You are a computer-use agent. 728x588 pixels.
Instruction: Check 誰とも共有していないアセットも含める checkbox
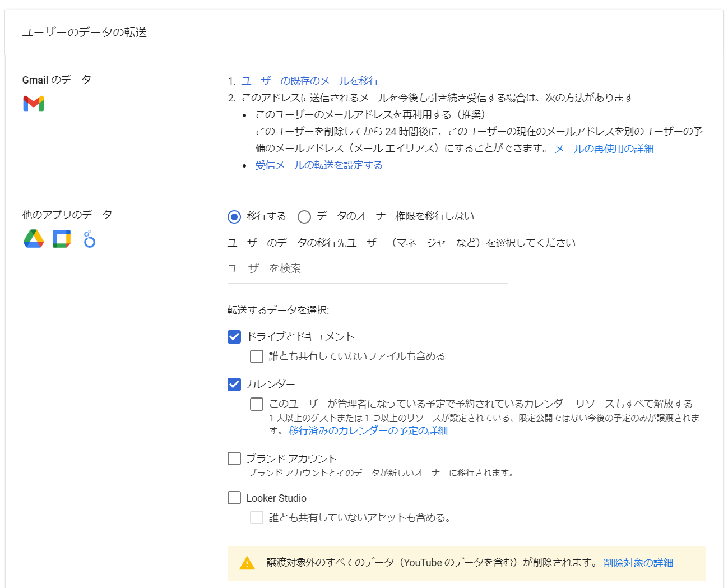point(257,518)
